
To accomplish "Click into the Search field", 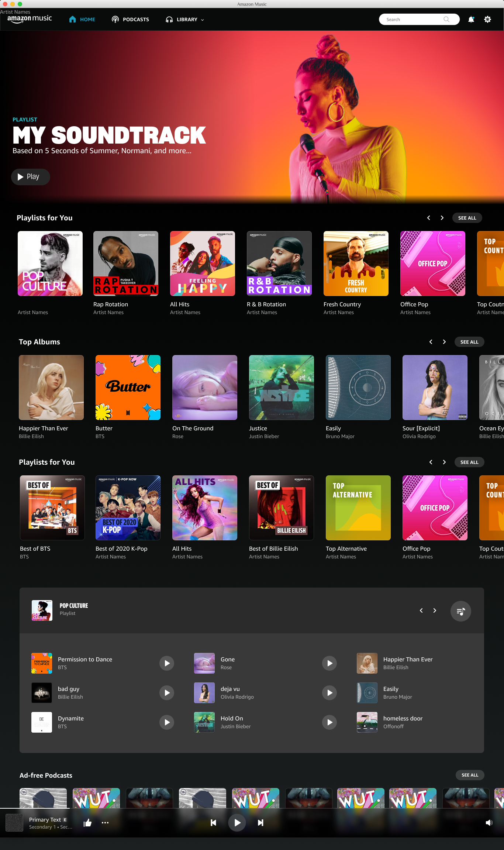I will [x=419, y=20].
